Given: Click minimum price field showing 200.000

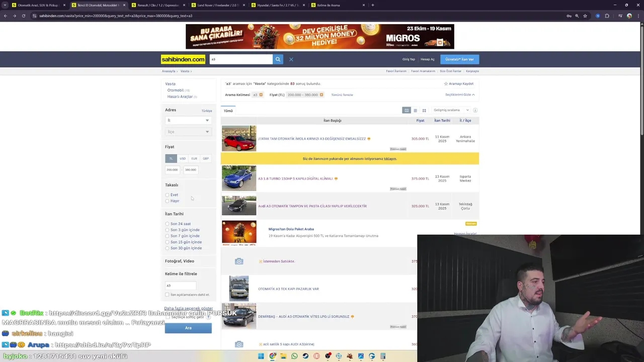Looking at the screenshot, I should click(172, 170).
